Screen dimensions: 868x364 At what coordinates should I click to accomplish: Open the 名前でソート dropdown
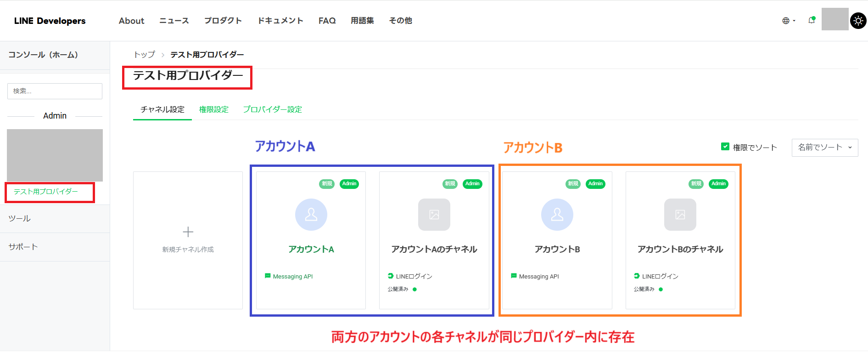[825, 148]
